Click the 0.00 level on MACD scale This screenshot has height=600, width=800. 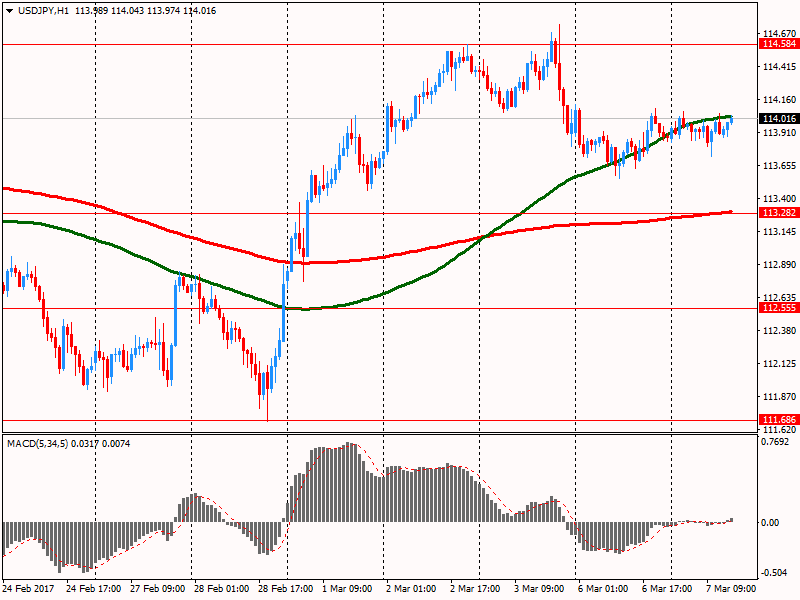[773, 522]
